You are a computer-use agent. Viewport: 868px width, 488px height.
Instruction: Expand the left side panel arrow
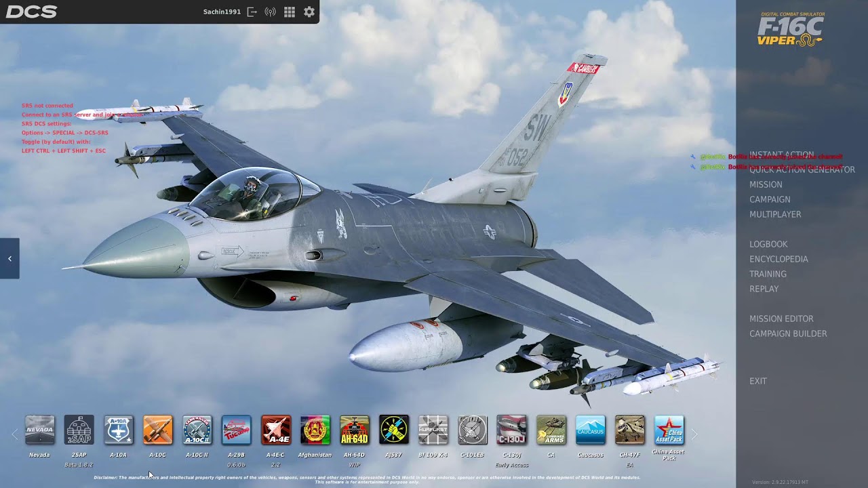coord(9,258)
